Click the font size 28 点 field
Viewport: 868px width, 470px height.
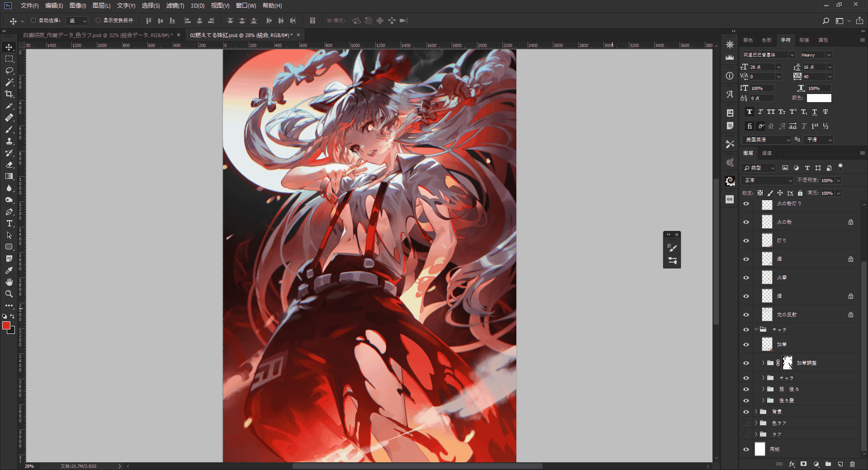click(x=762, y=67)
